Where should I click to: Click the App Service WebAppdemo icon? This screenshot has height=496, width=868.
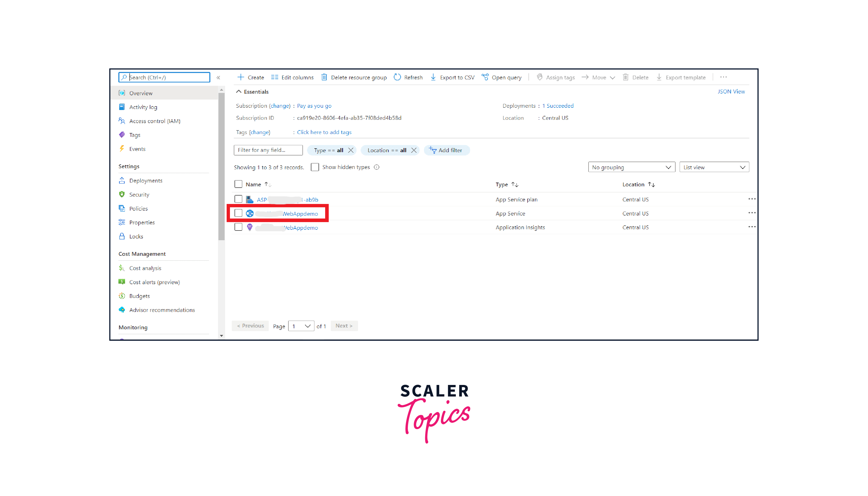coord(250,213)
